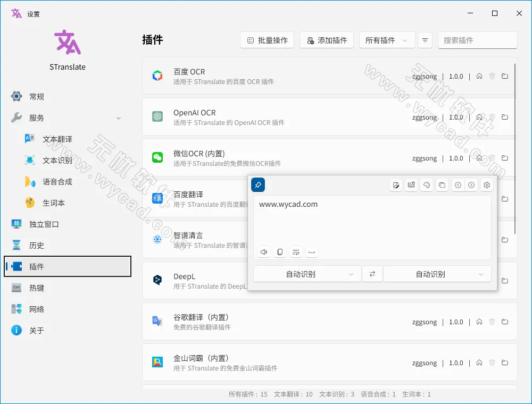Play audio with the speaker icon
Image resolution: width=532 pixels, height=404 pixels.
pyautogui.click(x=263, y=251)
